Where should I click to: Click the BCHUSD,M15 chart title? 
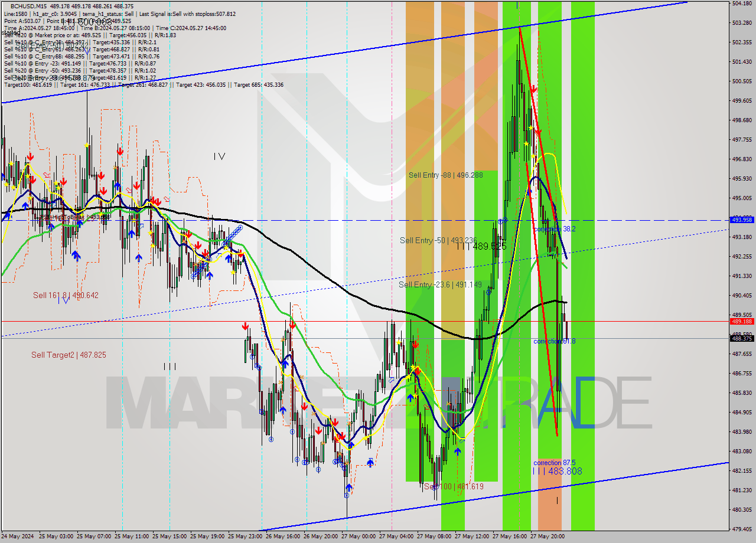[x=30, y=6]
